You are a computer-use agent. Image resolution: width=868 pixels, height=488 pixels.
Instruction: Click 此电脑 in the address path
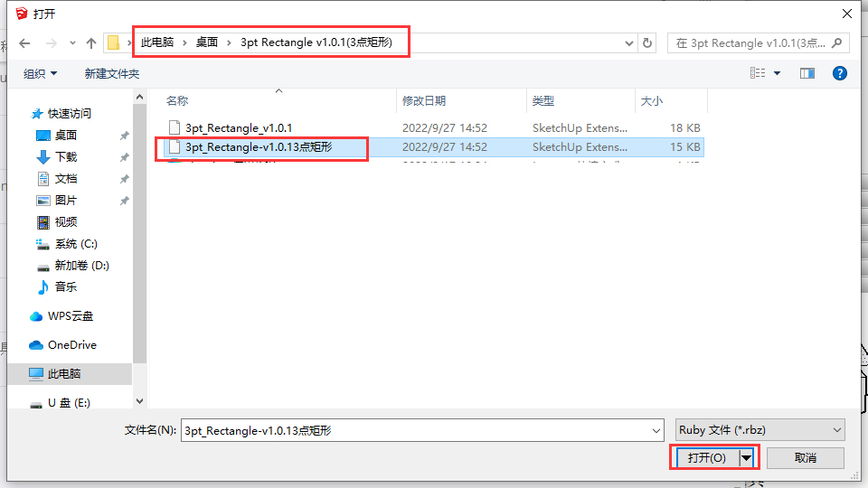tap(157, 42)
